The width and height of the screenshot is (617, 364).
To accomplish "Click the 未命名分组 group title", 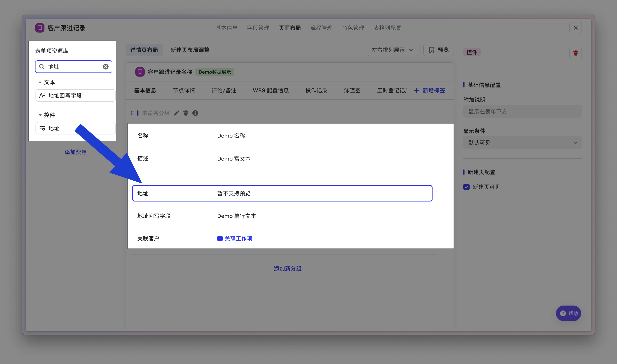I will pos(156,113).
